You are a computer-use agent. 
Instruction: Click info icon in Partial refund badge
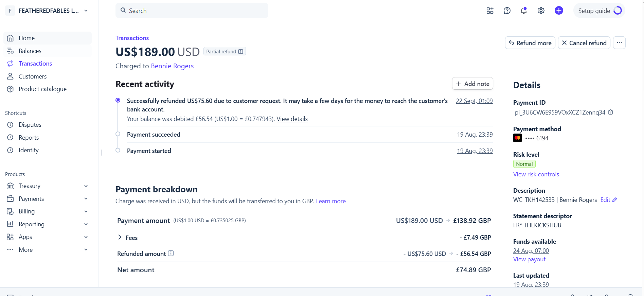click(241, 52)
